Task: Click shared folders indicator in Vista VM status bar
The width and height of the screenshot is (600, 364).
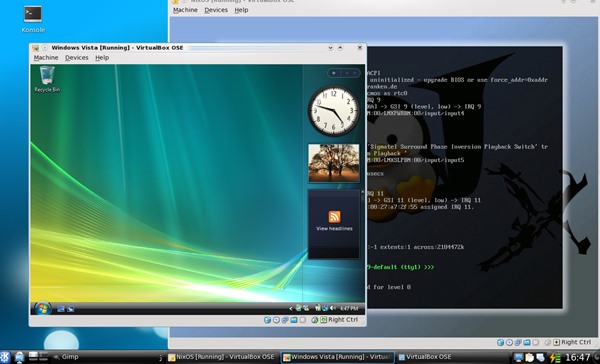Action: (294, 320)
